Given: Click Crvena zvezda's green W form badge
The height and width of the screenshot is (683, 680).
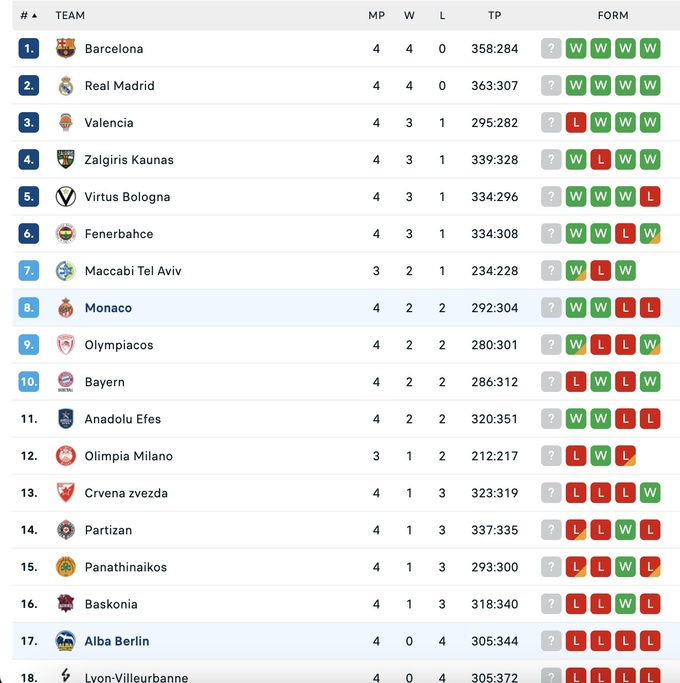Looking at the screenshot, I should pos(650,493).
